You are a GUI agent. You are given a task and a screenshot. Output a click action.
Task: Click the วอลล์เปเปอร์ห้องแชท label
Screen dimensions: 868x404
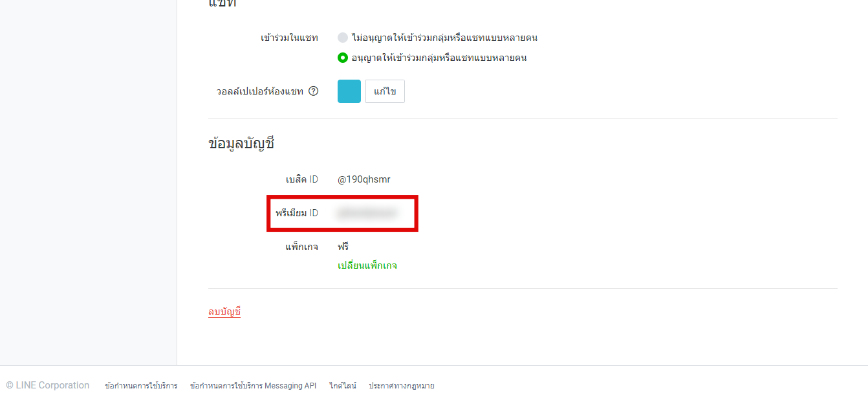[x=260, y=91]
